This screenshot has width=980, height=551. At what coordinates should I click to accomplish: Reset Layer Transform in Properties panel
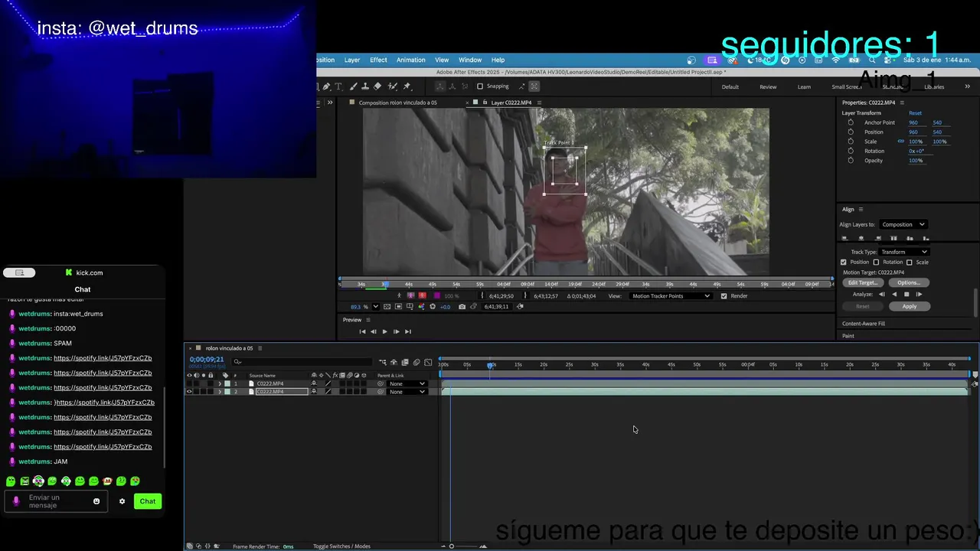click(915, 113)
